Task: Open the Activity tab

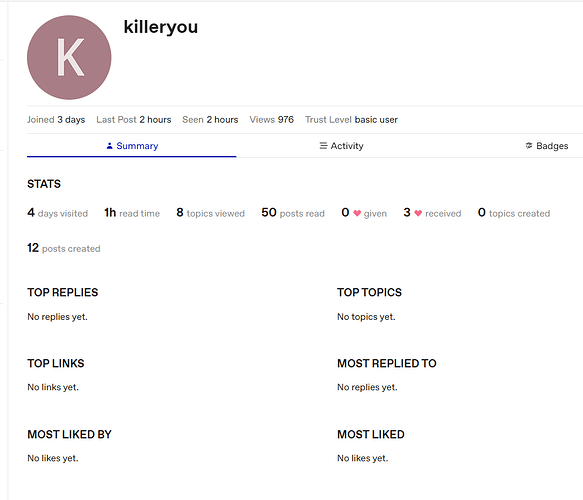Action: coord(341,146)
